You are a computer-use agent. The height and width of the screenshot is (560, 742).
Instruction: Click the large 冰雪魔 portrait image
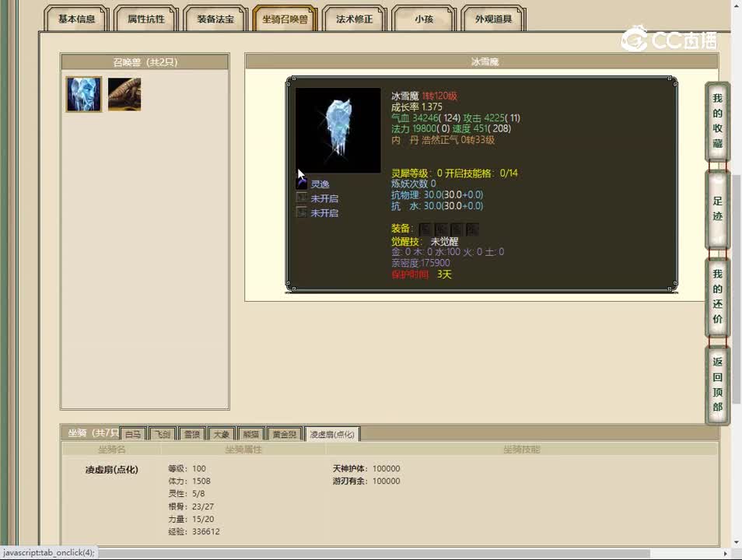(x=338, y=130)
